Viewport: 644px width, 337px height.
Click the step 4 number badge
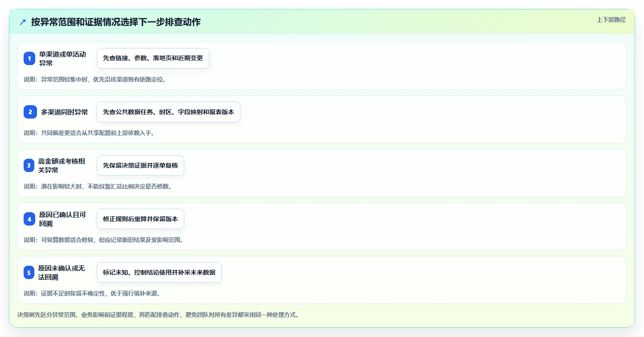[x=29, y=219]
